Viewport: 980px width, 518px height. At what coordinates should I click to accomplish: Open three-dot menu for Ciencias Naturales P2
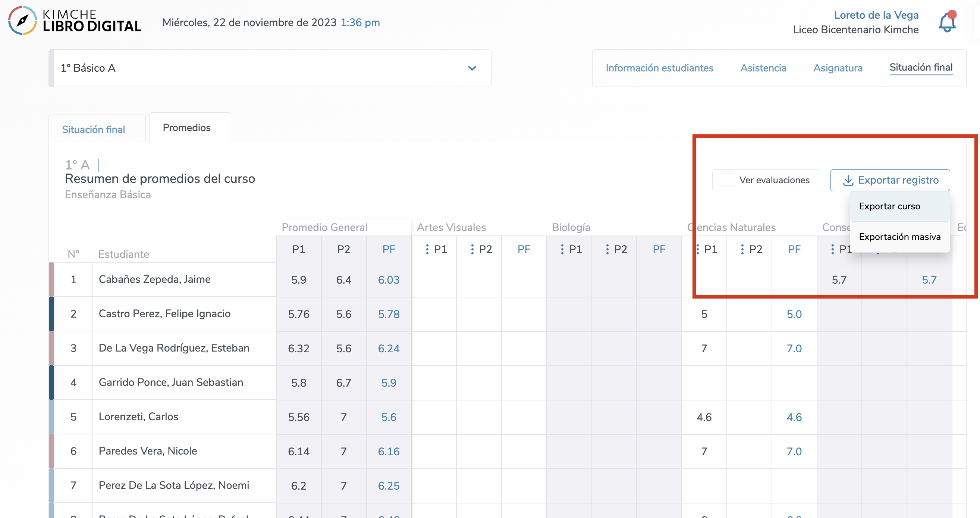tap(742, 249)
